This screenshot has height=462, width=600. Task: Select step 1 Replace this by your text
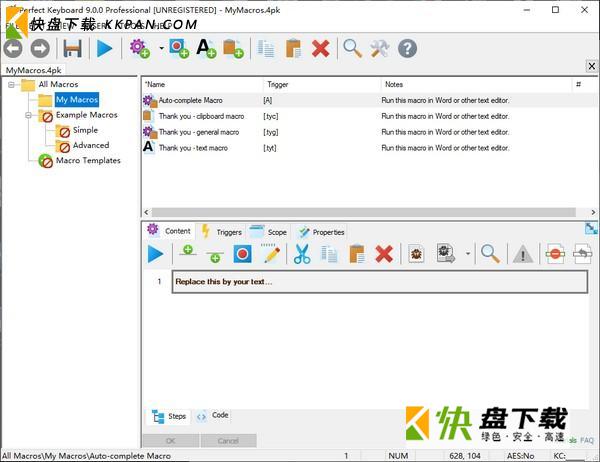pos(380,282)
